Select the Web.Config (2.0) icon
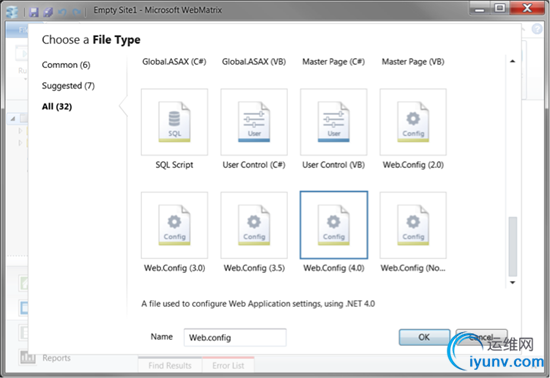 [x=413, y=122]
